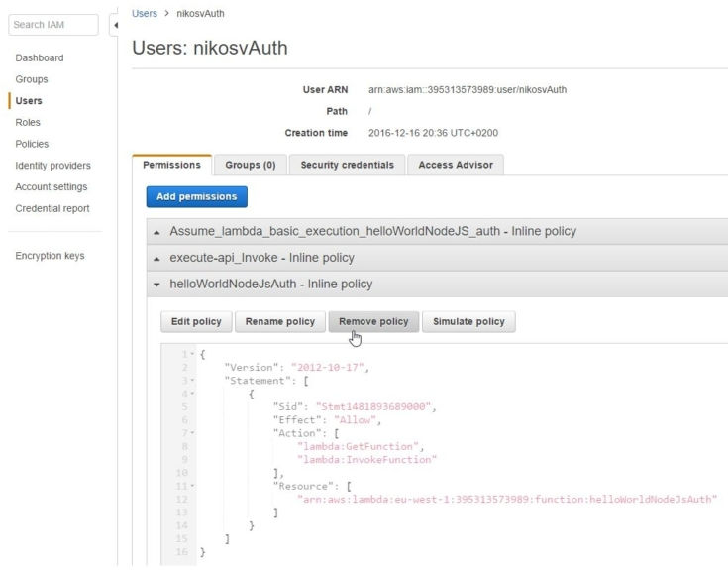Click Edit policy button
728x570 pixels.
(196, 321)
